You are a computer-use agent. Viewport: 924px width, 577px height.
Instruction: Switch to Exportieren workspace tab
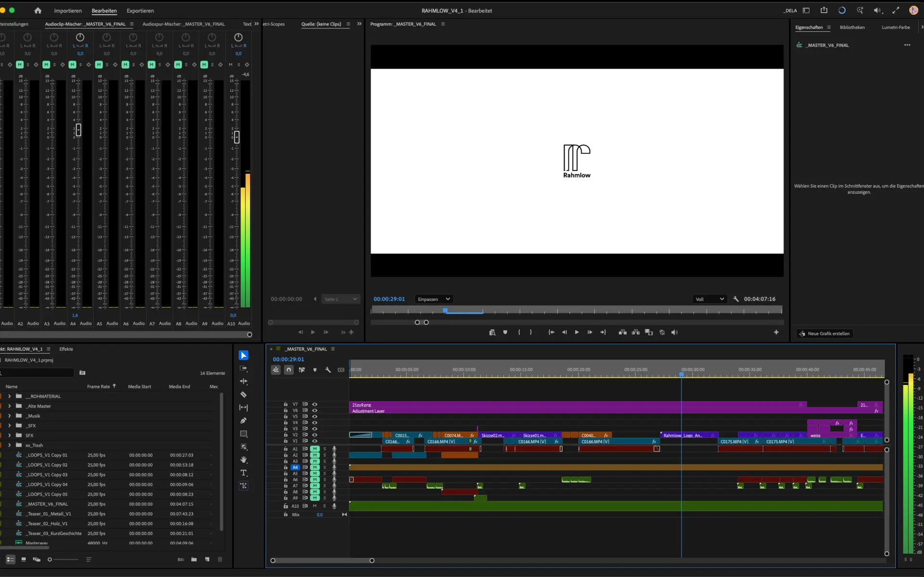tap(140, 11)
